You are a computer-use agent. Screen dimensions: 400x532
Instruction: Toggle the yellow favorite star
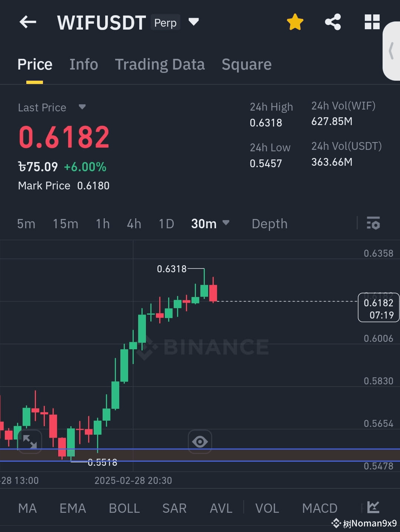[x=295, y=22]
